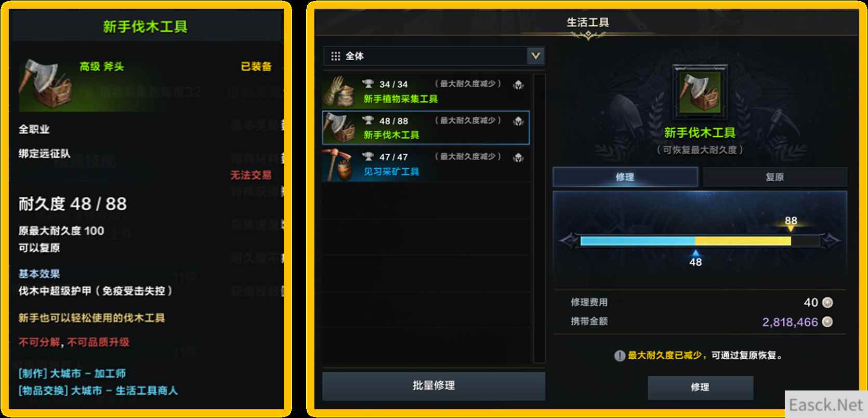868x418 pixels.
Task: Click the dropdown arrow beside 全体
Action: (x=535, y=56)
